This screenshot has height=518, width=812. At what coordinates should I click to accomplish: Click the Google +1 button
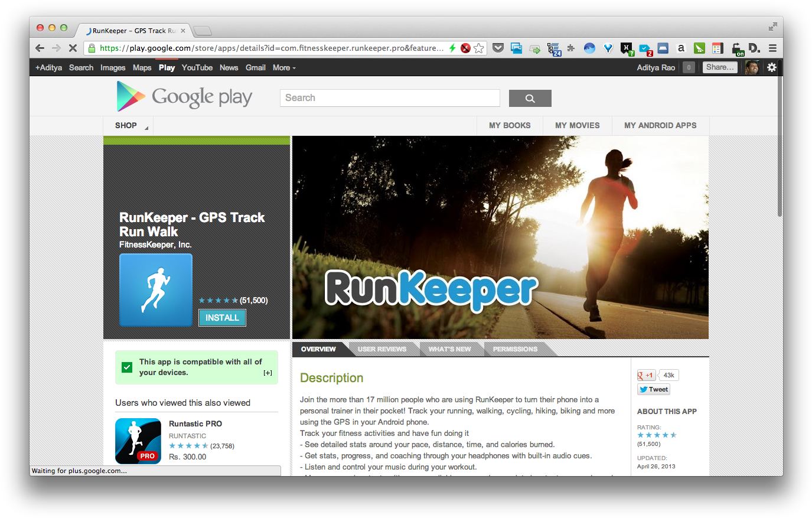645,374
